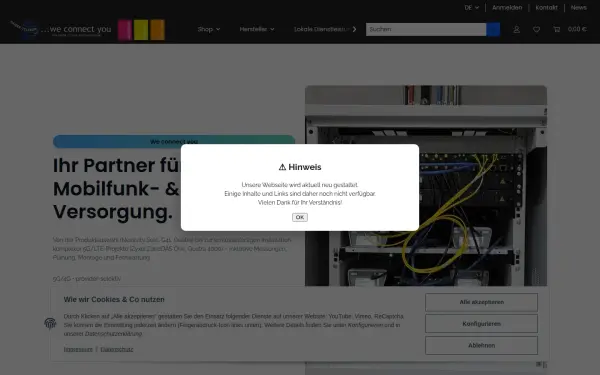Image resolution: width=600 pixels, height=375 pixels.
Task: Open Lokale Dienstleistungen menu item
Action: tap(322, 29)
